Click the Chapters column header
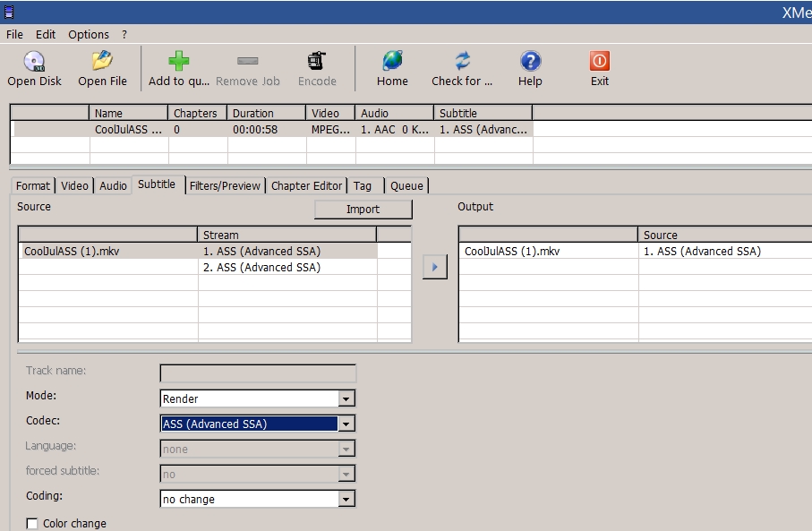This screenshot has height=531, width=812. coord(197,113)
